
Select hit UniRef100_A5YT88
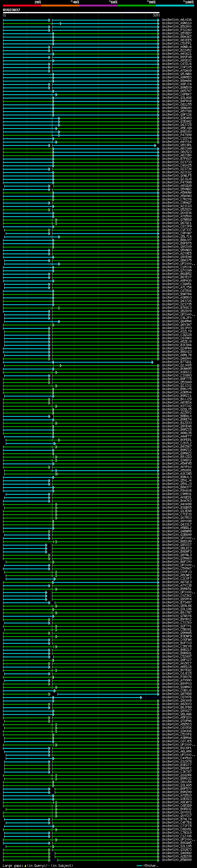pyautogui.click(x=177, y=111)
